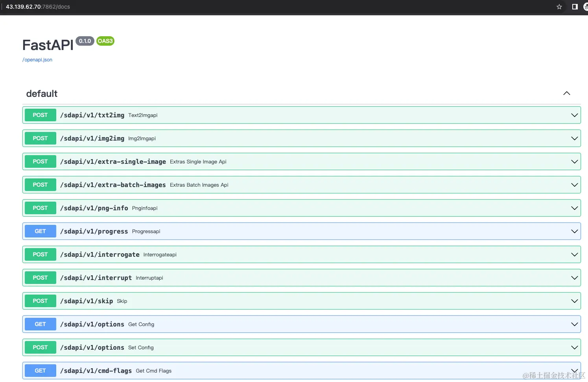This screenshot has width=588, height=382.
Task: Click the POST badge for interrupt
Action: click(40, 278)
